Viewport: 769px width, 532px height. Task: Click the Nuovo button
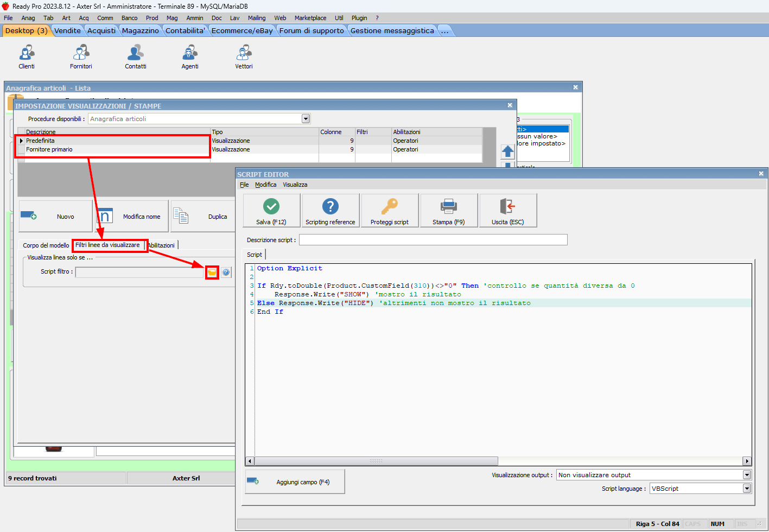(x=55, y=217)
